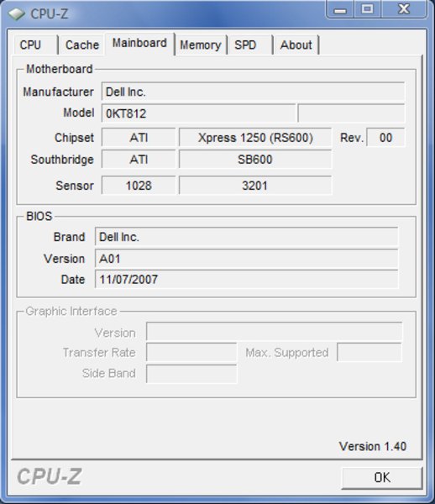Minimize the CPU-Z window
This screenshot has width=435, height=504.
[340, 9]
